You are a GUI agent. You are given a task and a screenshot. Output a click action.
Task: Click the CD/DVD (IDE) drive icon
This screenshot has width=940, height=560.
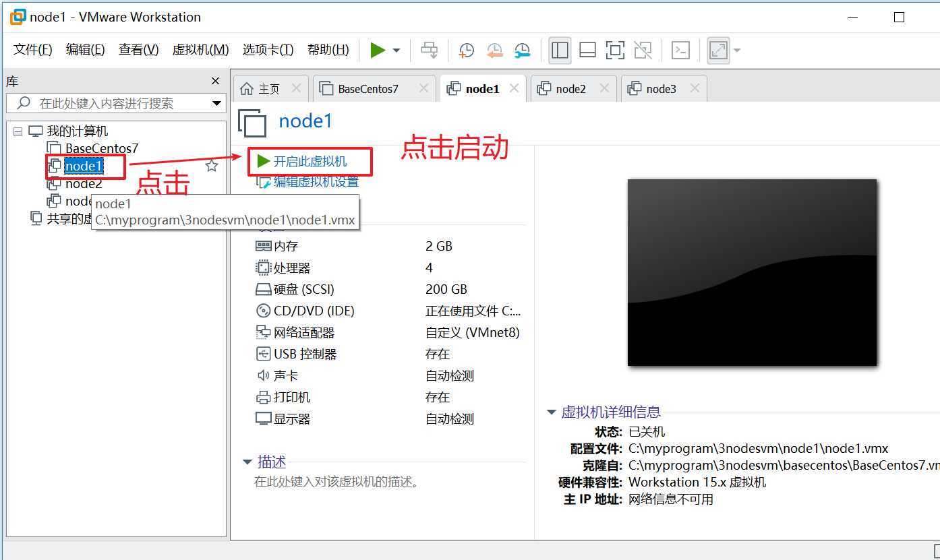click(263, 311)
